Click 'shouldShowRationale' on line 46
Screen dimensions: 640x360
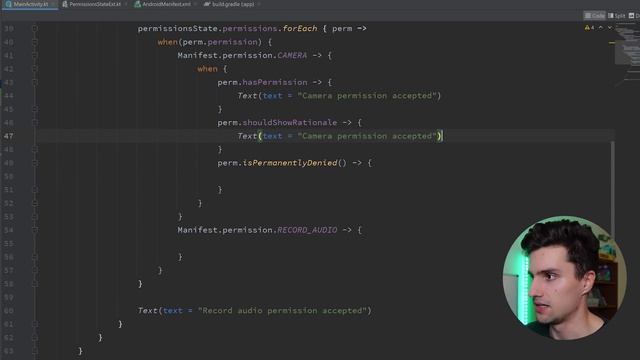(x=290, y=122)
